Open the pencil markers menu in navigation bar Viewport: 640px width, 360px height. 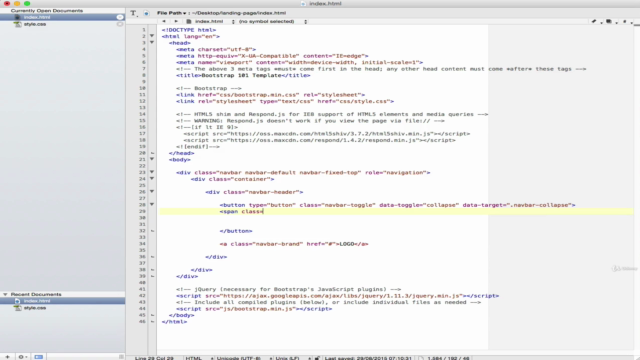click(x=595, y=21)
